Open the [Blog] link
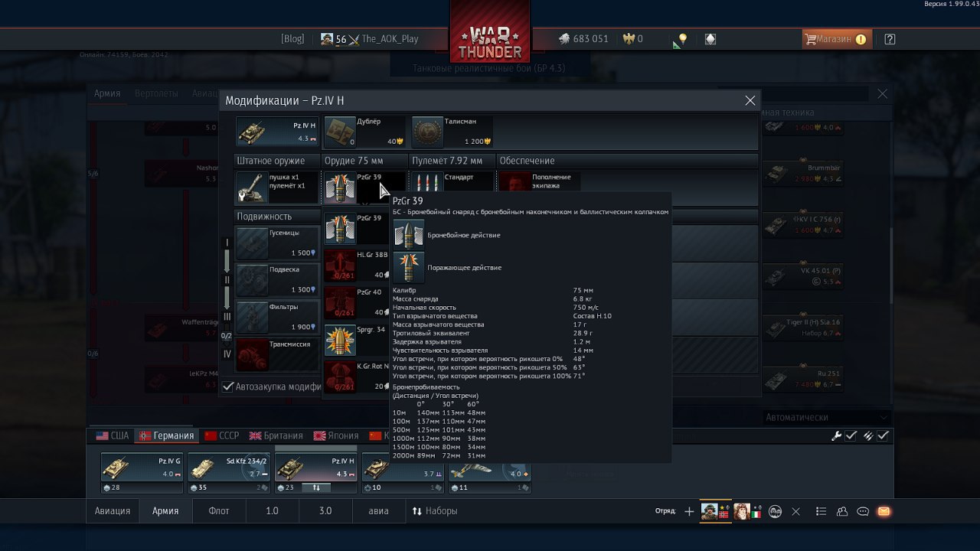Viewport: 980px width, 551px height. (x=292, y=39)
